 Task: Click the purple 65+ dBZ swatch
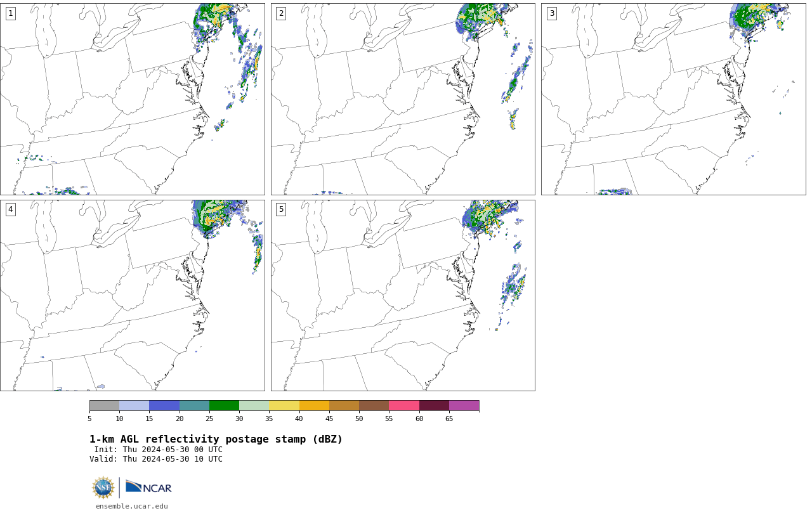tap(464, 406)
